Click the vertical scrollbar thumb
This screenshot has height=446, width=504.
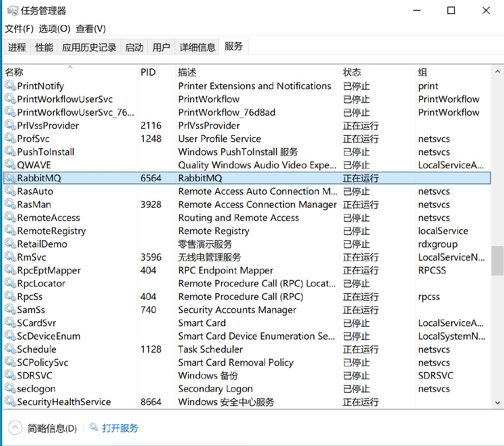pyautogui.click(x=497, y=261)
